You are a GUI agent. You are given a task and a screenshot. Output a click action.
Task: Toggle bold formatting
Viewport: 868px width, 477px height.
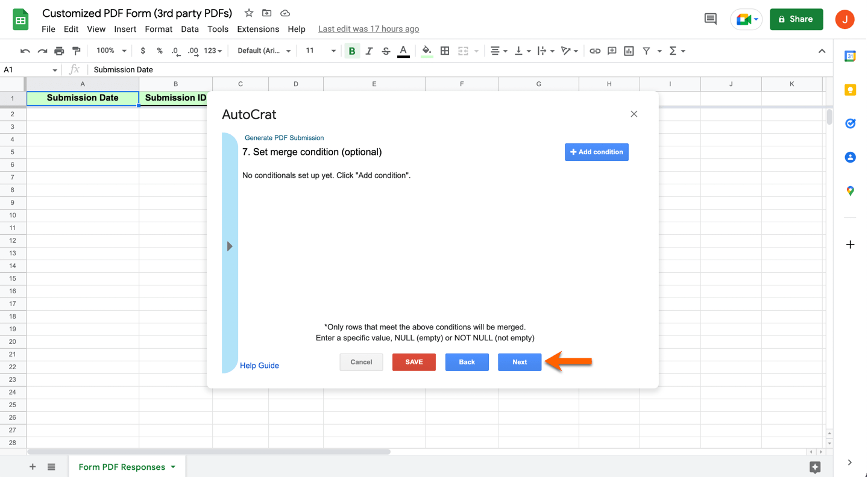[352, 51]
